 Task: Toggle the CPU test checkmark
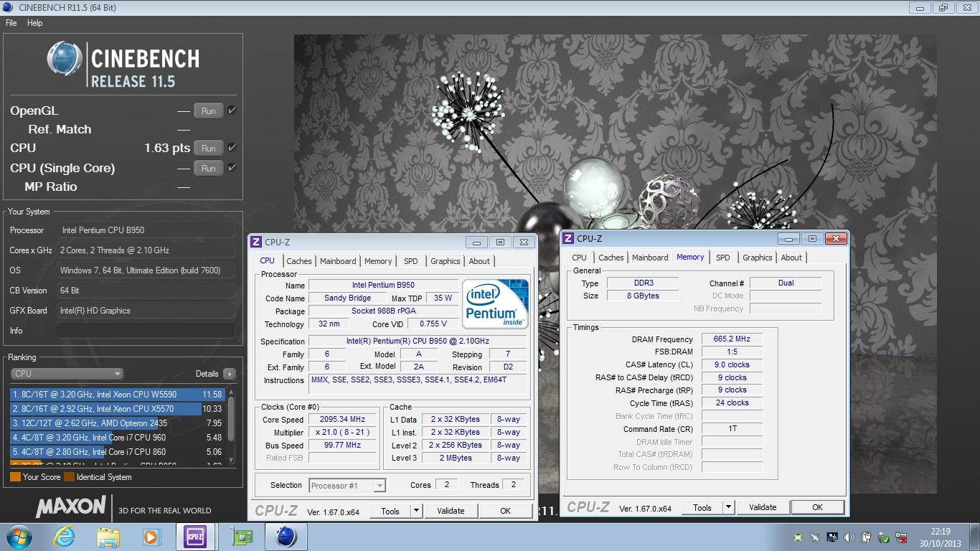(232, 148)
